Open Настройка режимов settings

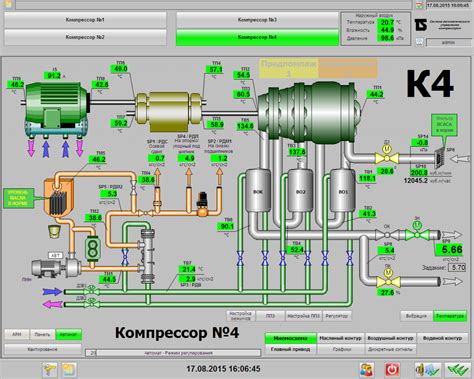[241, 316]
